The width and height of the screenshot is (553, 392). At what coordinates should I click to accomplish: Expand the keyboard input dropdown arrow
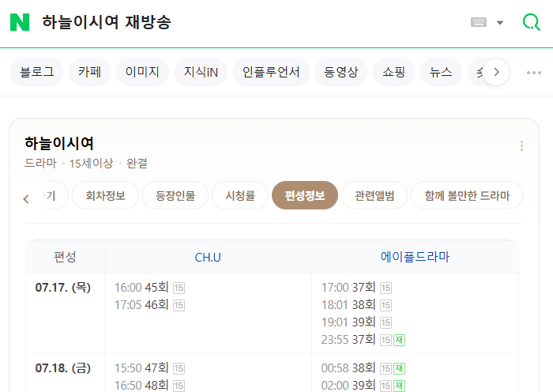(500, 23)
